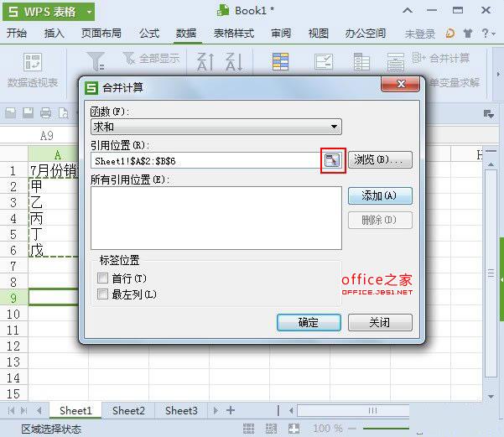Click cell containing 甲
Screen dimensions: 504x437
point(53,186)
